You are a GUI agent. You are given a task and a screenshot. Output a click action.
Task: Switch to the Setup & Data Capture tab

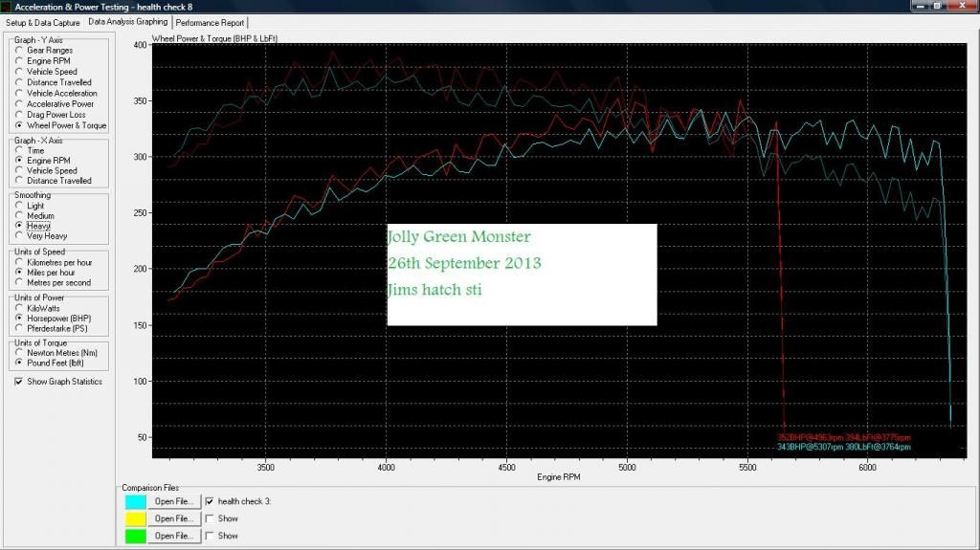point(42,22)
